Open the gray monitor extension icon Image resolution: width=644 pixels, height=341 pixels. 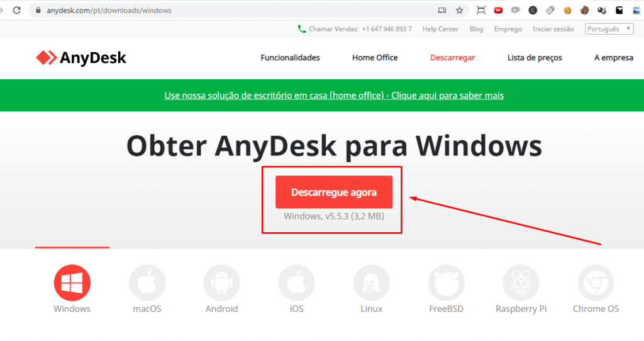[516, 10]
